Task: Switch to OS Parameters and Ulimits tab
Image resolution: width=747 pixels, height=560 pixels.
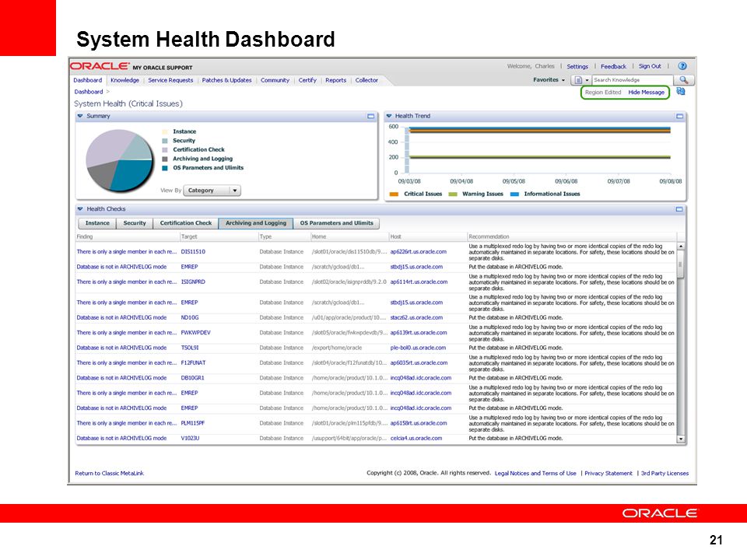Action: point(336,223)
